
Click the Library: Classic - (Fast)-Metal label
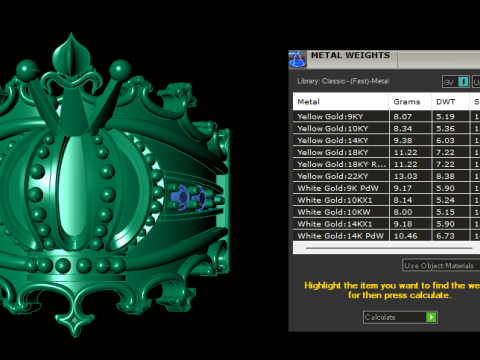click(x=343, y=81)
